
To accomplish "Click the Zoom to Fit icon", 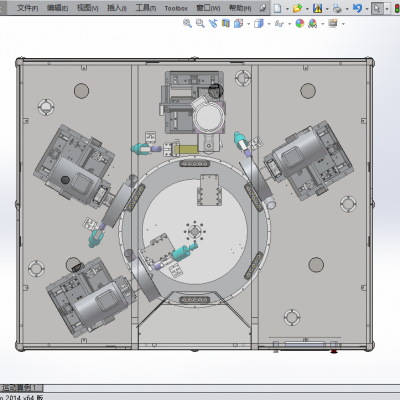I will (187, 23).
